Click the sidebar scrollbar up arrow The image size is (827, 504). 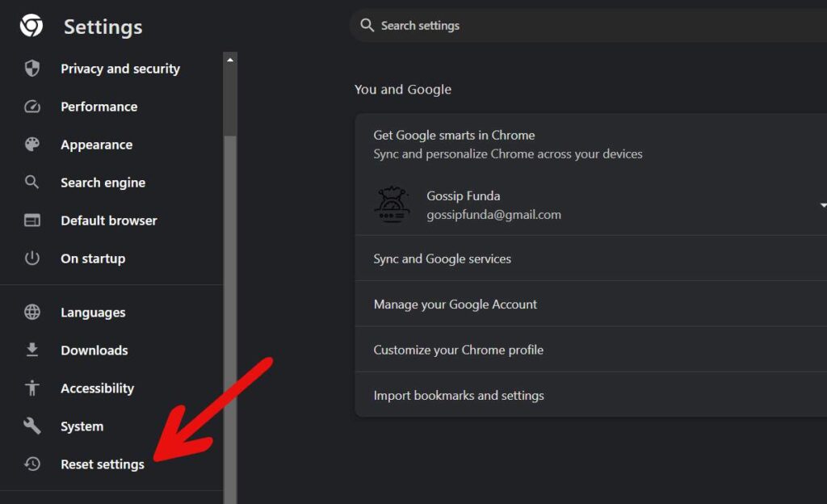[230, 60]
